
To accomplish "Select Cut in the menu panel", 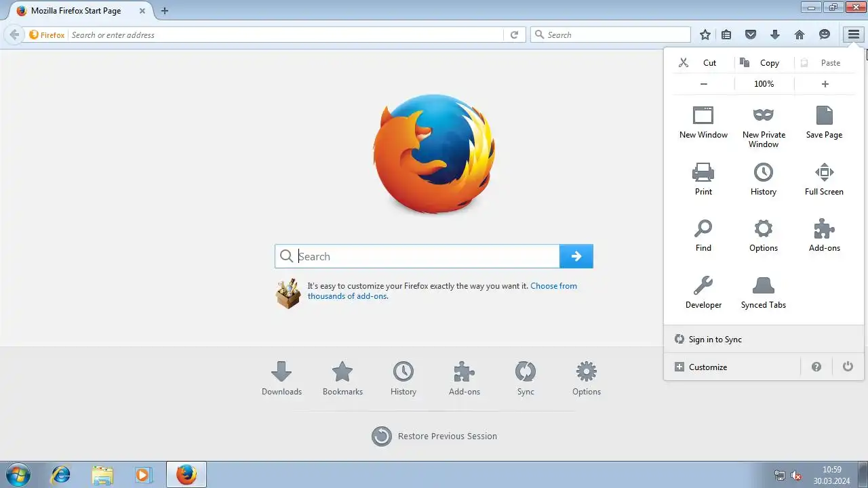I will (x=703, y=62).
